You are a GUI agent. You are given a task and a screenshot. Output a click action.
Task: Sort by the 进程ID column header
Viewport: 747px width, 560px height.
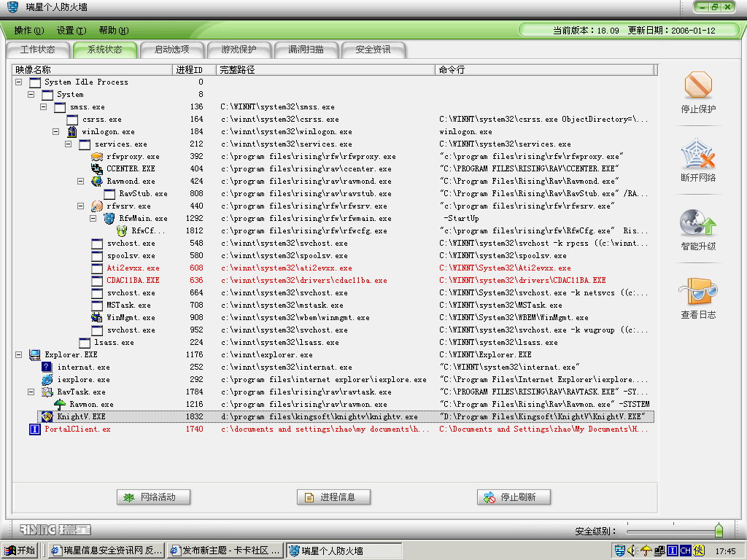(189, 70)
